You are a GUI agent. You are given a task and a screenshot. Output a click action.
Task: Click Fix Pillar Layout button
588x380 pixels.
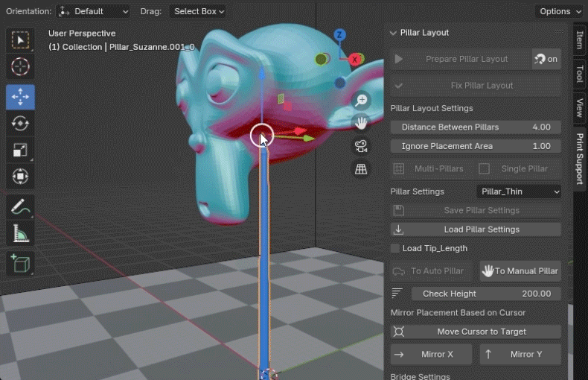476,86
